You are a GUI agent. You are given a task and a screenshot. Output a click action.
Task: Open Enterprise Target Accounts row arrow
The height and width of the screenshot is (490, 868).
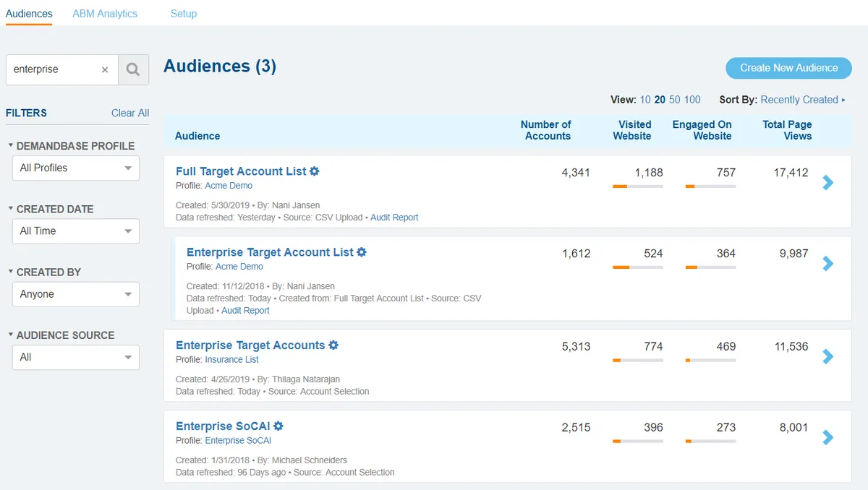click(x=828, y=356)
